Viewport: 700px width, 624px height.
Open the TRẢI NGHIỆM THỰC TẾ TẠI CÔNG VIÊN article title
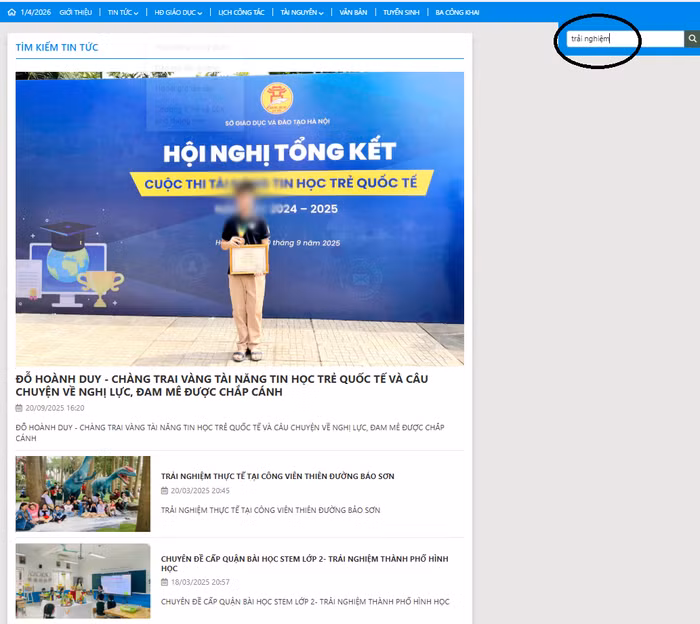click(x=278, y=476)
